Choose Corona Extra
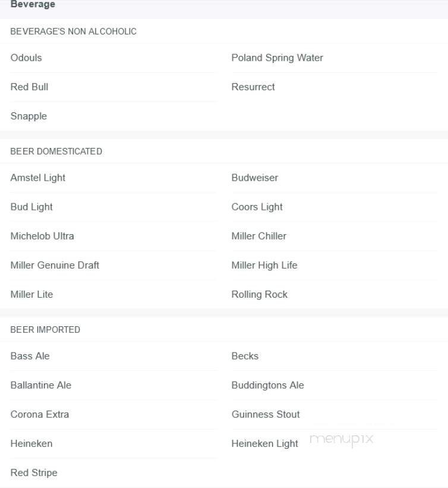 click(40, 414)
